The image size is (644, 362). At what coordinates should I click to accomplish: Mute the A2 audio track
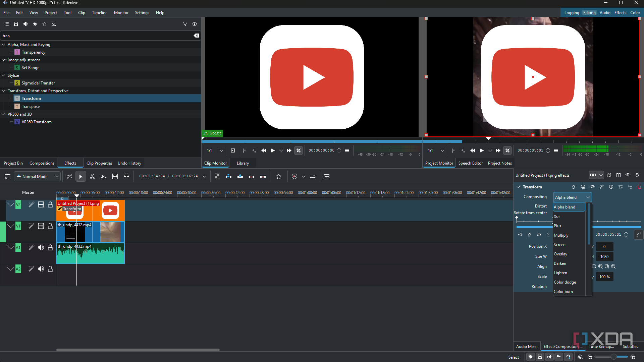41,269
